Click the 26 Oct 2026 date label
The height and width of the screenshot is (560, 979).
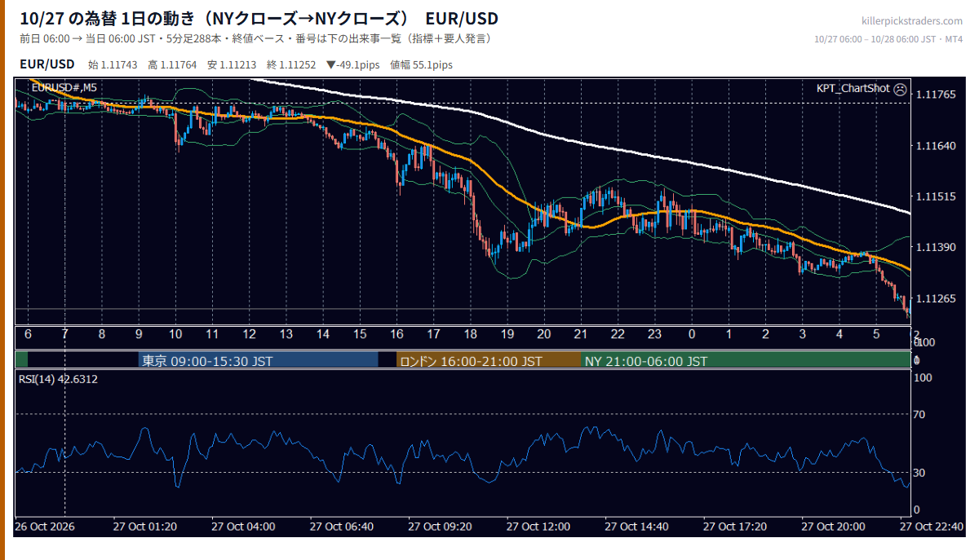45,527
